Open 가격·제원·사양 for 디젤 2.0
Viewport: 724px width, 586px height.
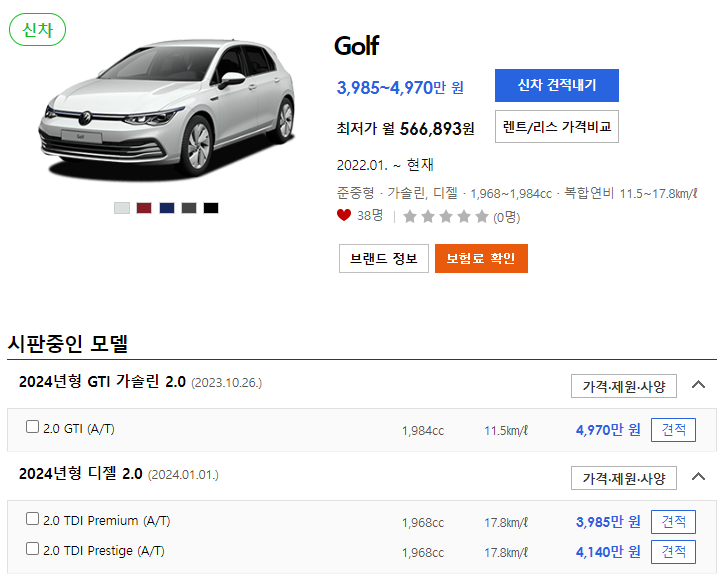[624, 478]
